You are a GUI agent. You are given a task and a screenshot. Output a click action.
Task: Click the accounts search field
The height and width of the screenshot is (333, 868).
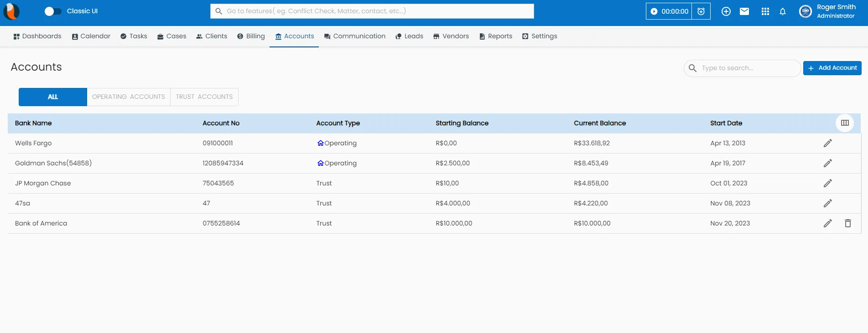point(742,68)
